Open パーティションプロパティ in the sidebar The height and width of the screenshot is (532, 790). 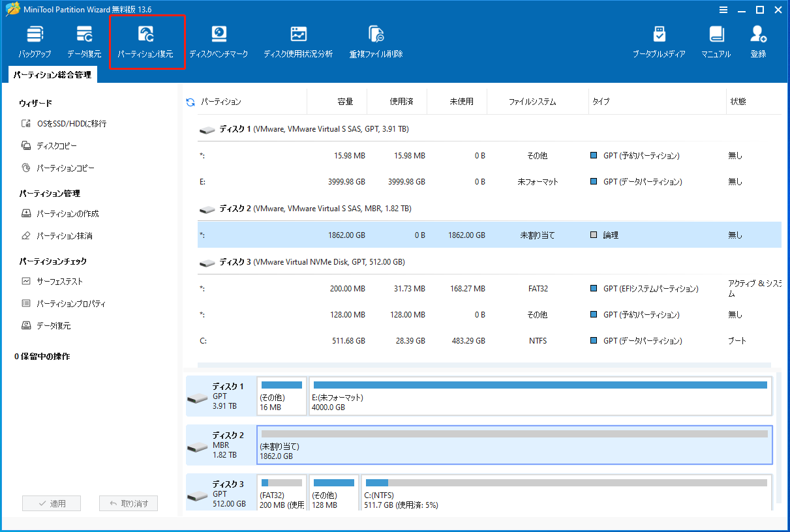[x=63, y=303]
